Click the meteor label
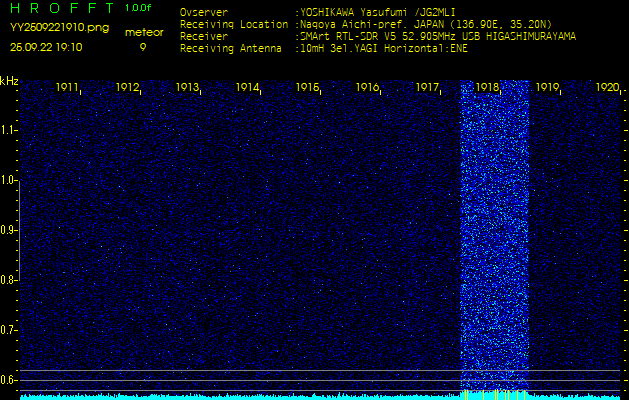 point(144,33)
